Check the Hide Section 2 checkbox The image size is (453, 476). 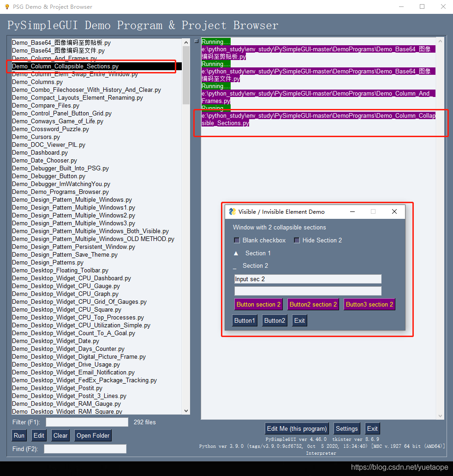(297, 241)
